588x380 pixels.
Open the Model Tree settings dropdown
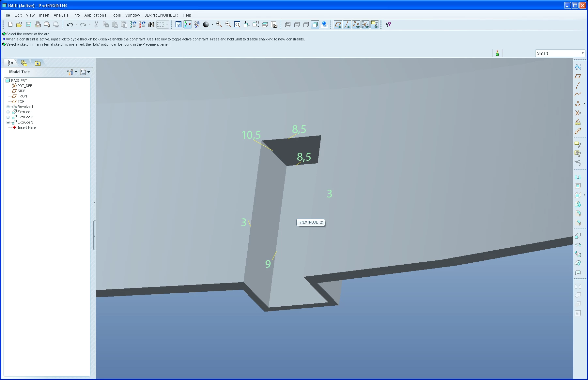72,72
